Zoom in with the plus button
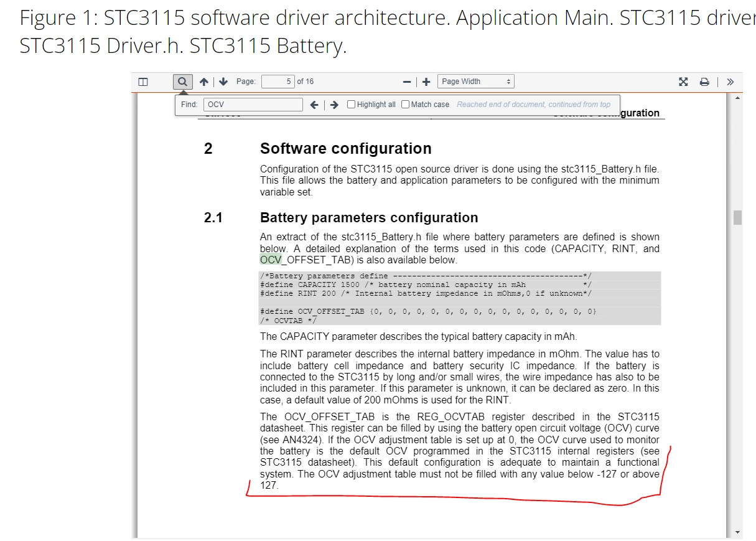 coord(426,82)
